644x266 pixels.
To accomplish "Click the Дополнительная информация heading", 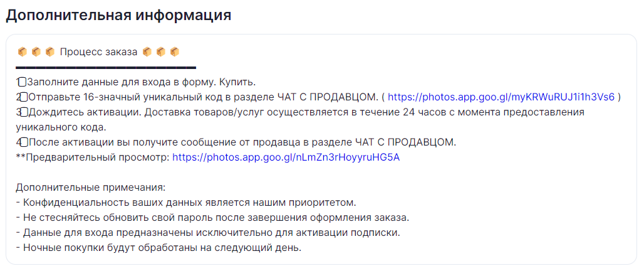I will 118,15.
